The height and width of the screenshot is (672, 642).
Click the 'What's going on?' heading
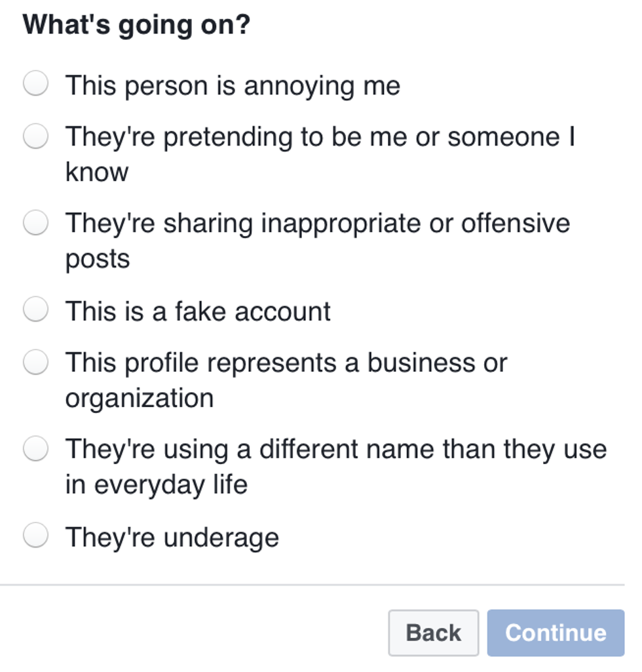click(x=136, y=25)
